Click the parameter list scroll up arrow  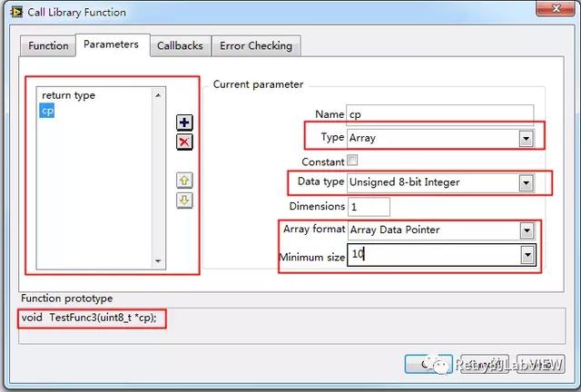(158, 95)
